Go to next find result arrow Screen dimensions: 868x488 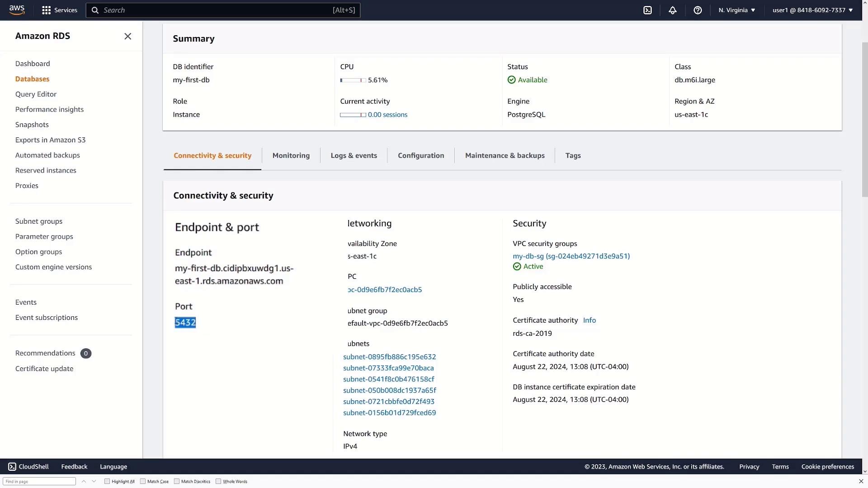94,481
